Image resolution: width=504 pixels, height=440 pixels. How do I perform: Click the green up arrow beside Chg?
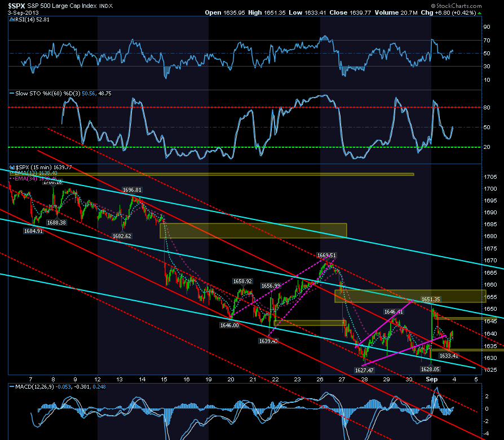(x=480, y=13)
